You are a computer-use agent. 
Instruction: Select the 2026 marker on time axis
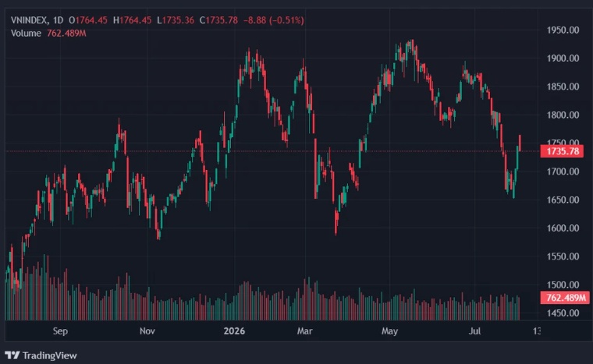[x=234, y=331]
